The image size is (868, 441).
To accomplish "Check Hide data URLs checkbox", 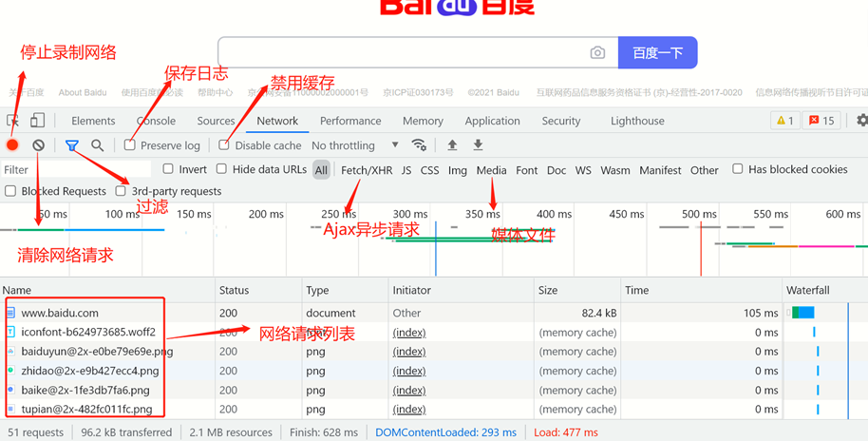I will click(221, 169).
